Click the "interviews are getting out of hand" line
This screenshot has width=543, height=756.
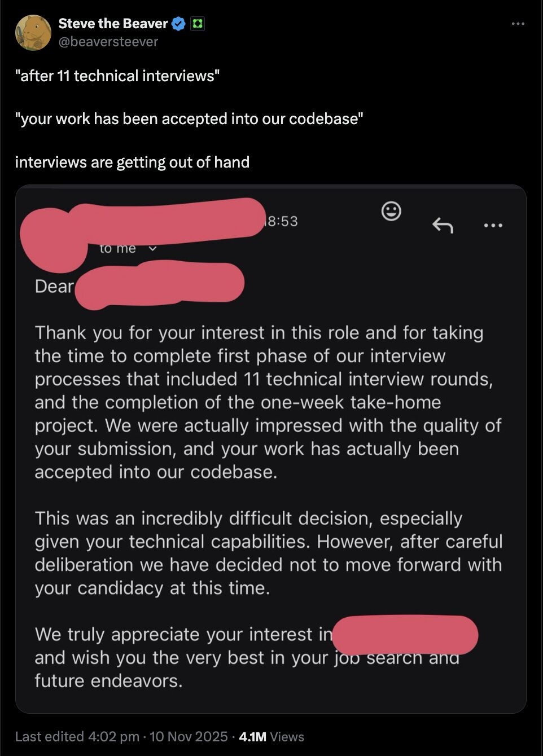click(132, 162)
